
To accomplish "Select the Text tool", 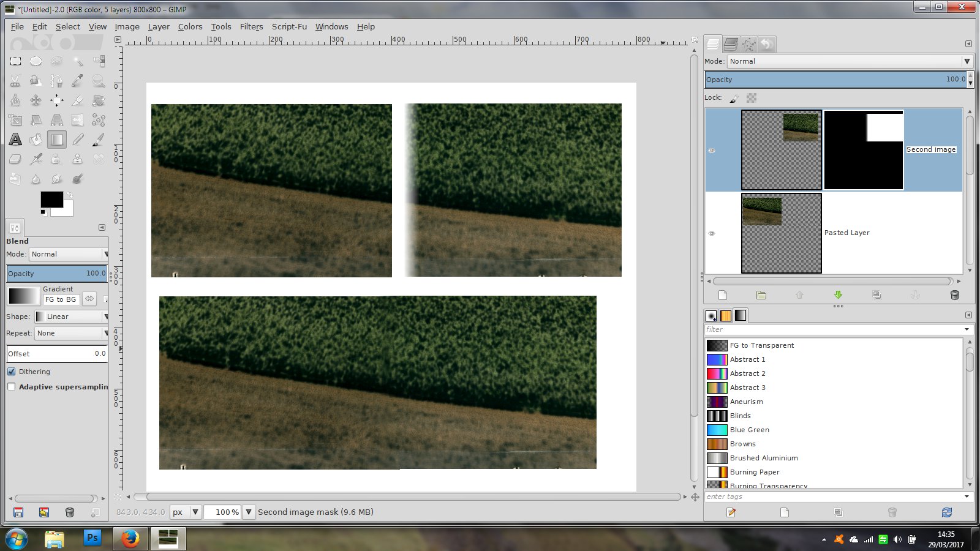I will pyautogui.click(x=15, y=140).
